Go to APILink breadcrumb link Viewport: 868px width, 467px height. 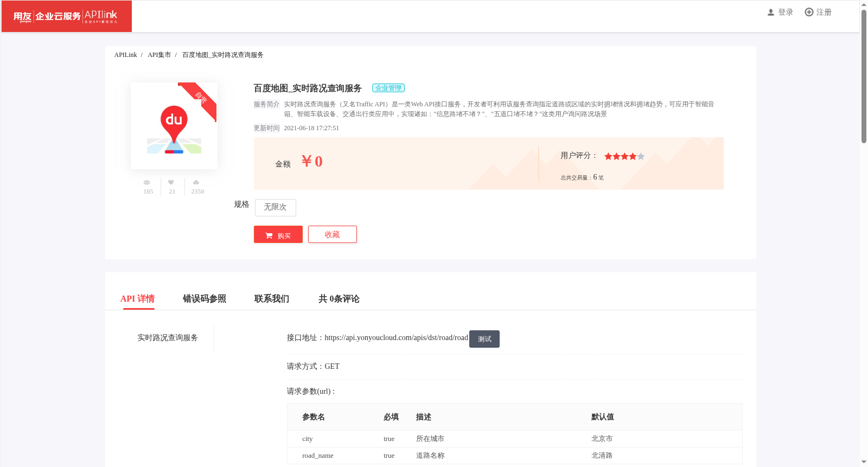click(125, 55)
